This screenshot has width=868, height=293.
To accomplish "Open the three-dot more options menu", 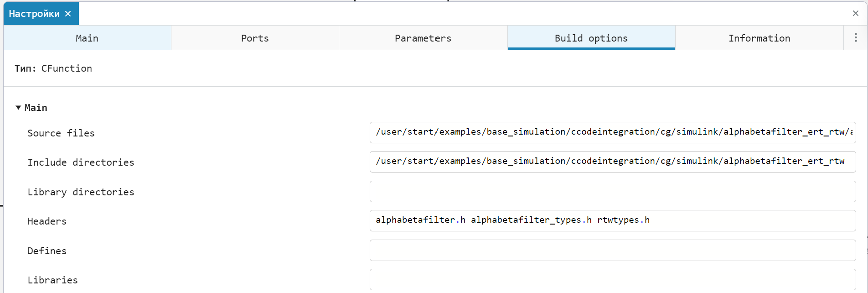I will point(855,38).
